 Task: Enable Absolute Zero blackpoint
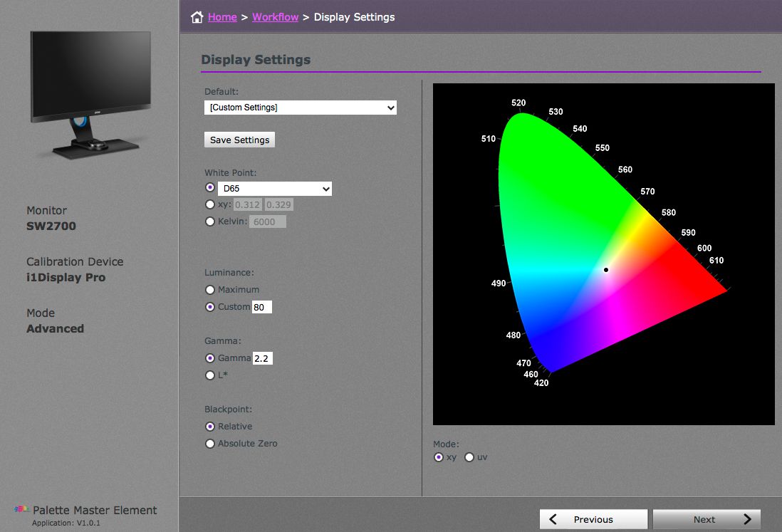(x=210, y=443)
